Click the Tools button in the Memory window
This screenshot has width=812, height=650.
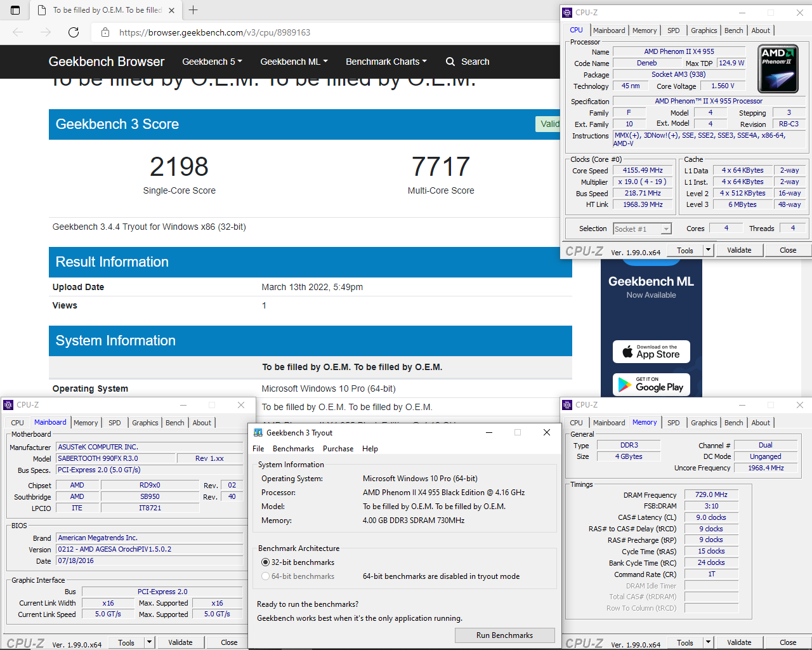pos(685,642)
